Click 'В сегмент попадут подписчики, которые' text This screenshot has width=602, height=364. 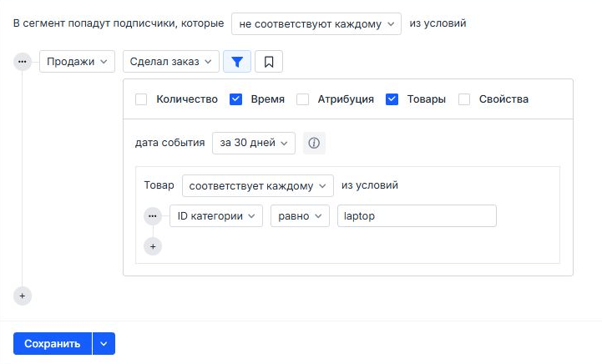click(x=119, y=23)
